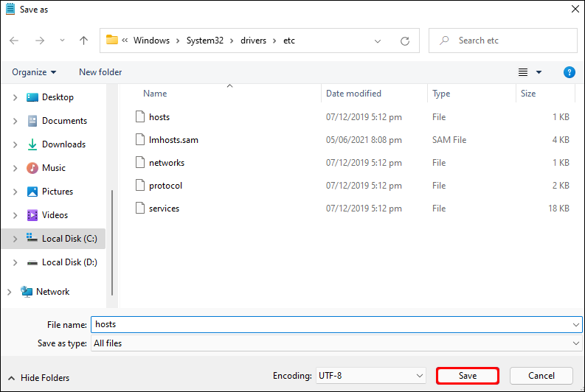585x392 pixels.
Task: Select the Music folder in sidebar
Action: 53,168
